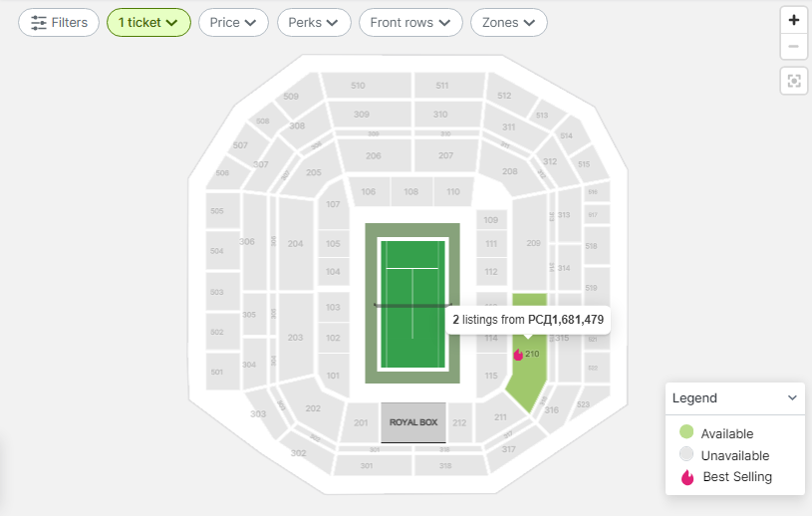Click the Filters sliders icon
This screenshot has width=812, height=516.
coord(39,23)
